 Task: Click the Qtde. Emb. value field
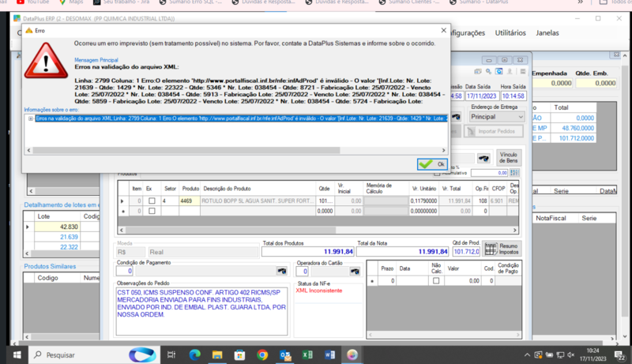click(x=596, y=83)
